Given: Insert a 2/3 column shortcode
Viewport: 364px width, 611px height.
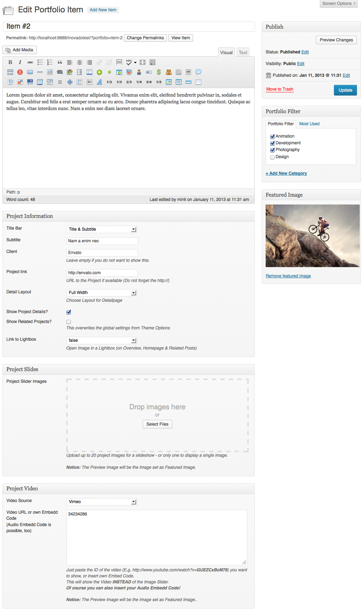Looking at the screenshot, I should pos(129,82).
